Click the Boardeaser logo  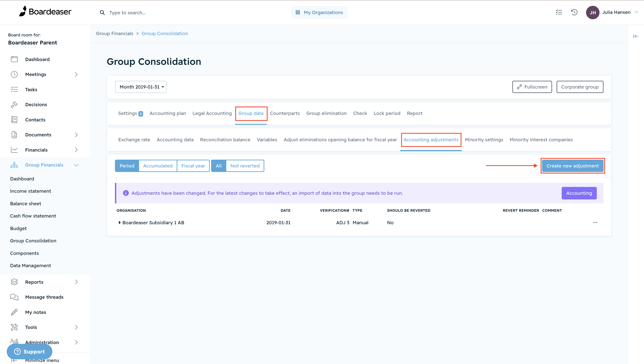45,11
